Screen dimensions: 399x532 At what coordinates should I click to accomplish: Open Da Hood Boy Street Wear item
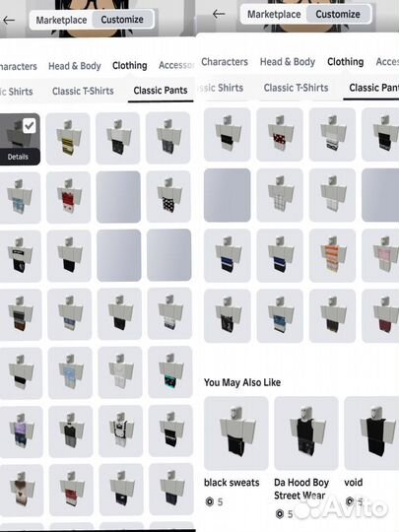pos(306,432)
